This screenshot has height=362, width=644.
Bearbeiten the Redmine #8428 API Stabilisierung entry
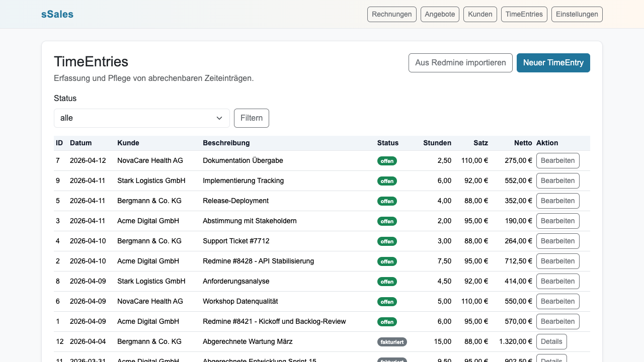point(557,261)
